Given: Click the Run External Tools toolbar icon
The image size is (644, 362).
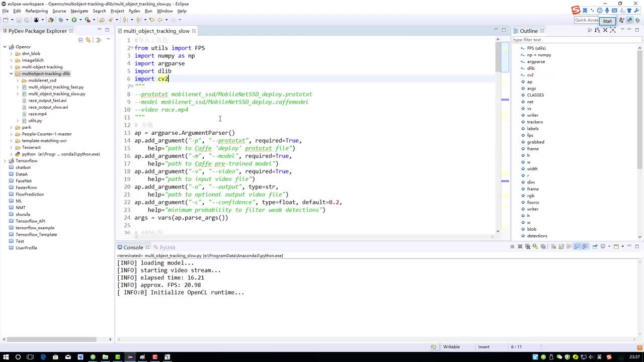Looking at the screenshot, I should [87, 20].
